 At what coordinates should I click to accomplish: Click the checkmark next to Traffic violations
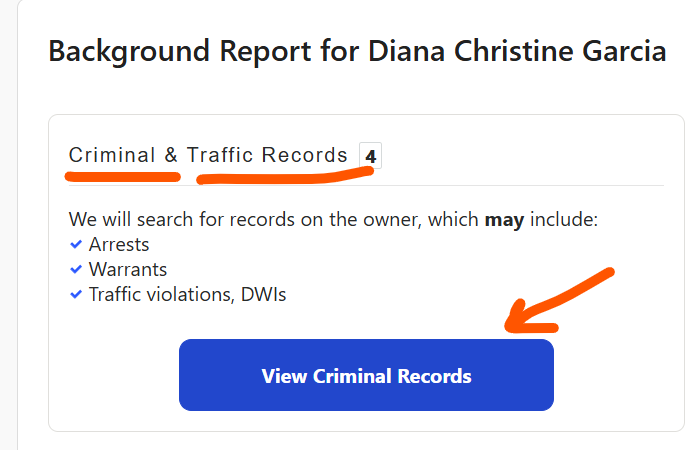point(76,295)
